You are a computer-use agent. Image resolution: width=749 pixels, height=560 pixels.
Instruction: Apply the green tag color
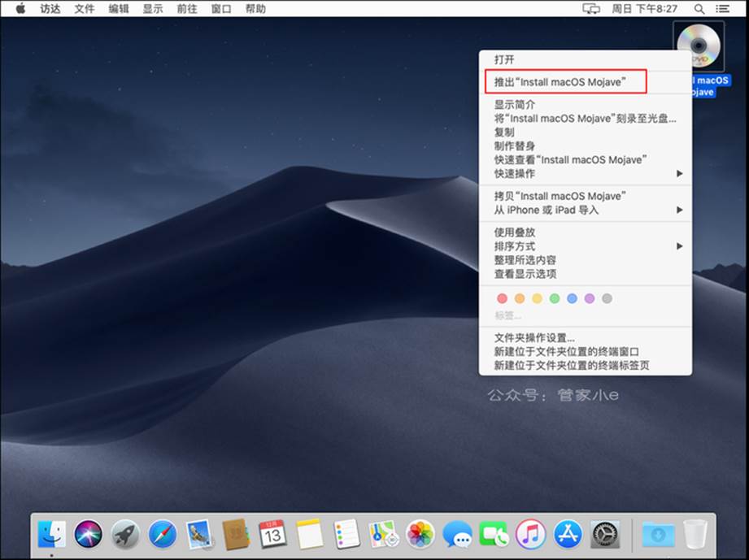pos(555,298)
